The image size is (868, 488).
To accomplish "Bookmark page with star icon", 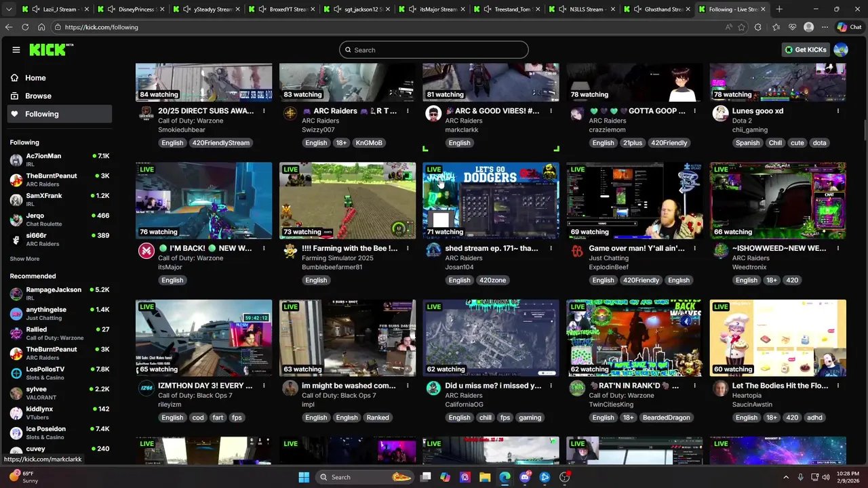I will (x=741, y=27).
